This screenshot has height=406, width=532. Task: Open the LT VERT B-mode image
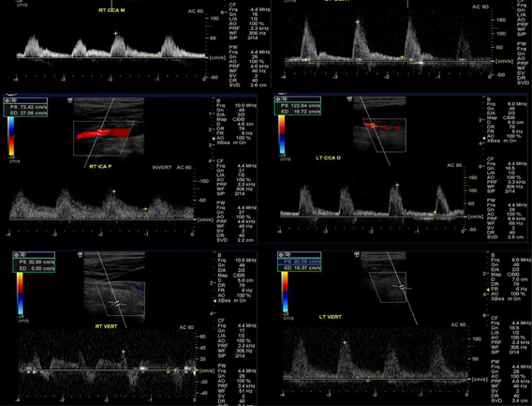[x=383, y=277]
